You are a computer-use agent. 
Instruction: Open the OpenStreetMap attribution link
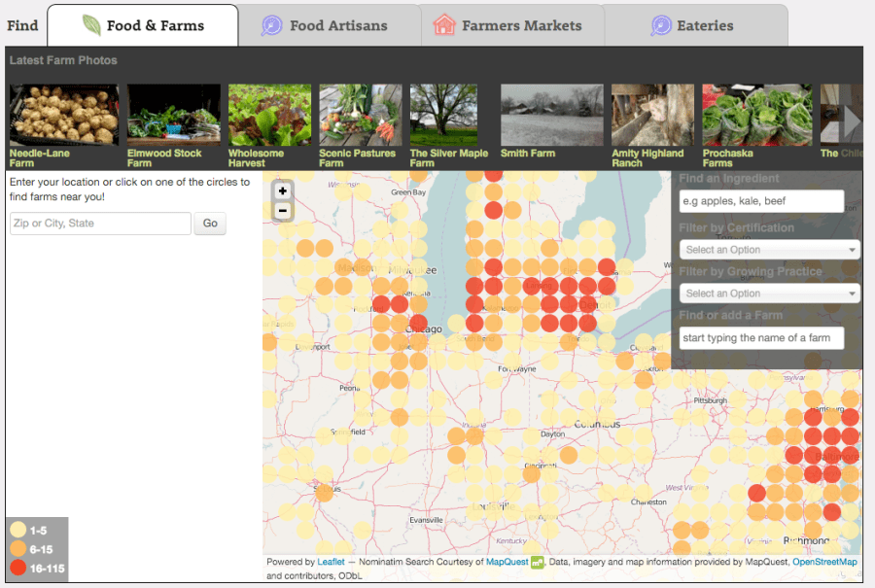[x=824, y=562]
